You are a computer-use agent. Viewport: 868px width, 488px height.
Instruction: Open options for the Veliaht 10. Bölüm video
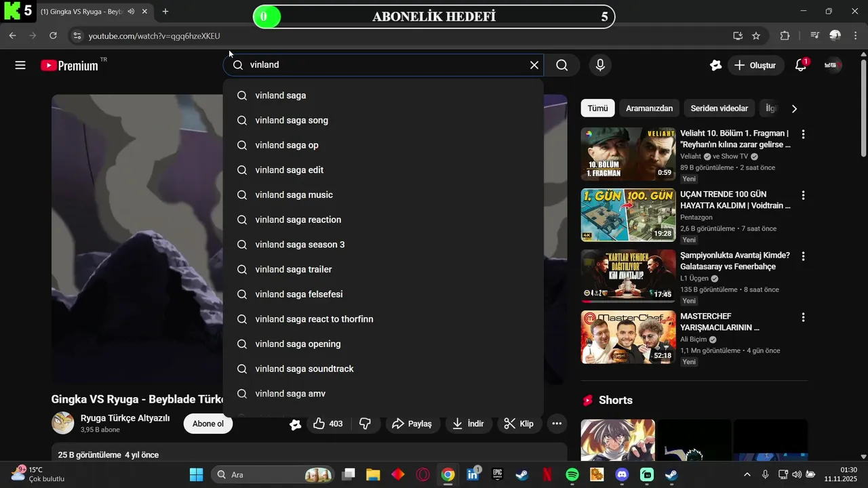(803, 134)
